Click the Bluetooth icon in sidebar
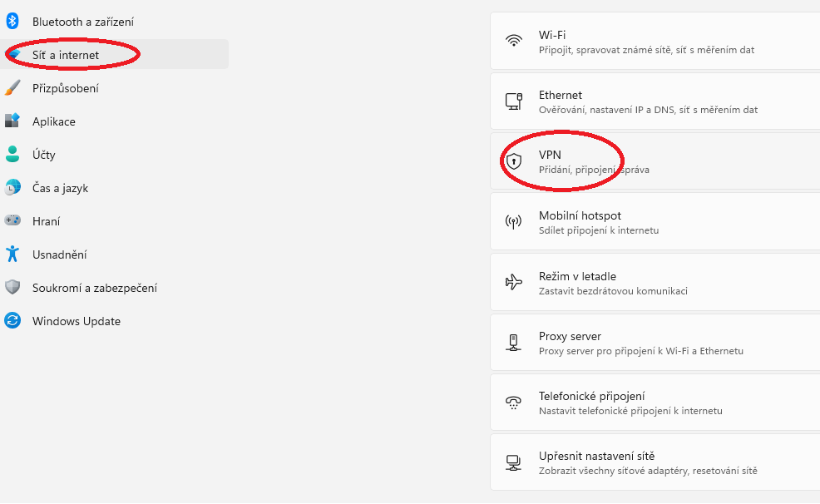Viewport: 820px width, 504px height. coord(12,22)
